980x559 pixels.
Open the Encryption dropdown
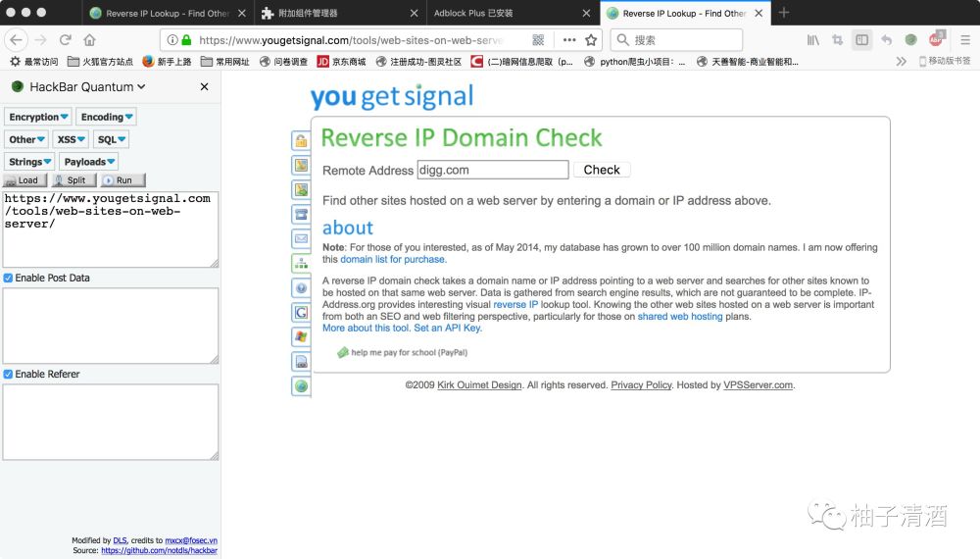pos(38,117)
